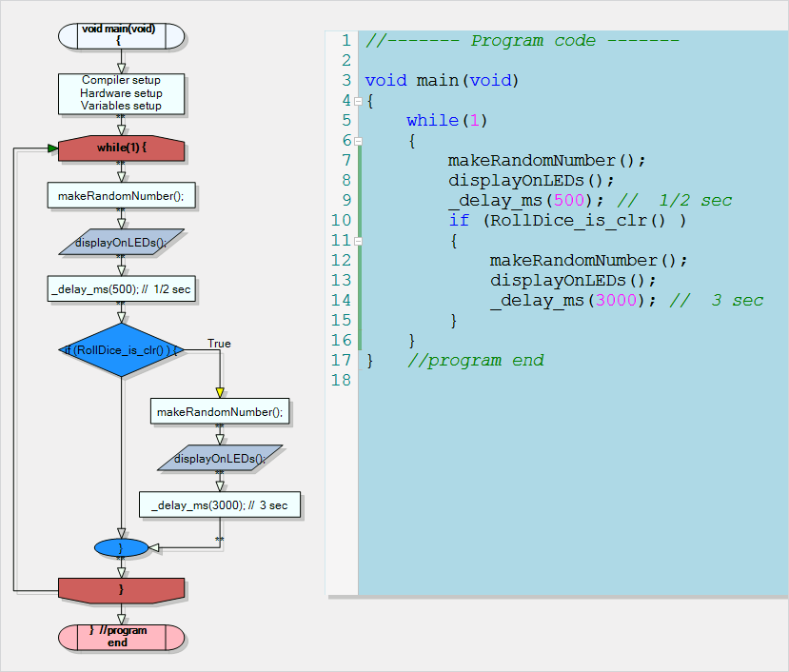Select makeRandomNumber() box in True branch
The width and height of the screenshot is (789, 672).
click(220, 412)
